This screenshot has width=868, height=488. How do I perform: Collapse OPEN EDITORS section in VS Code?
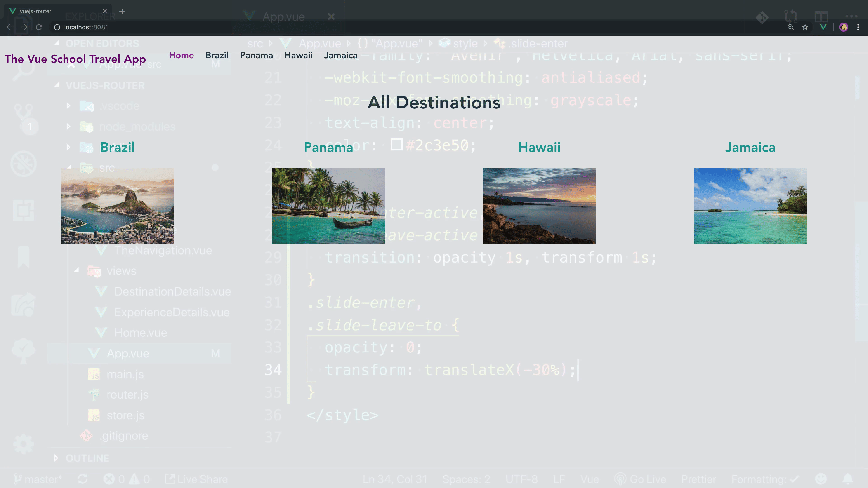point(57,43)
